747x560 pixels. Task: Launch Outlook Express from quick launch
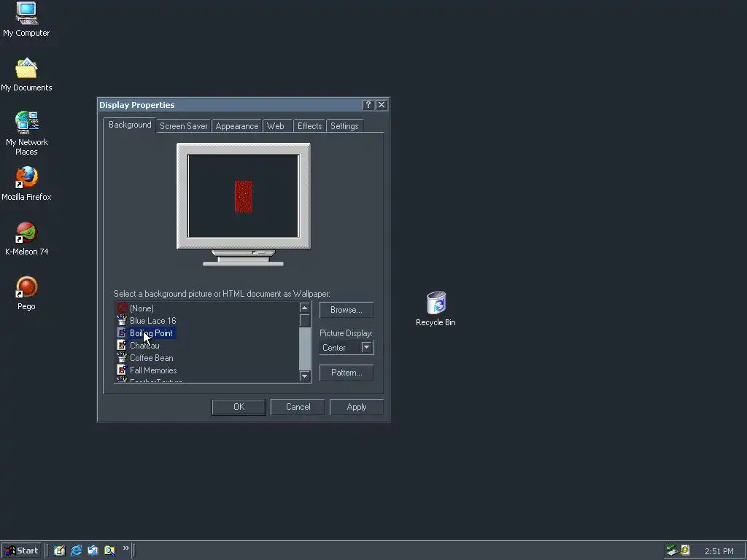[x=93, y=551]
